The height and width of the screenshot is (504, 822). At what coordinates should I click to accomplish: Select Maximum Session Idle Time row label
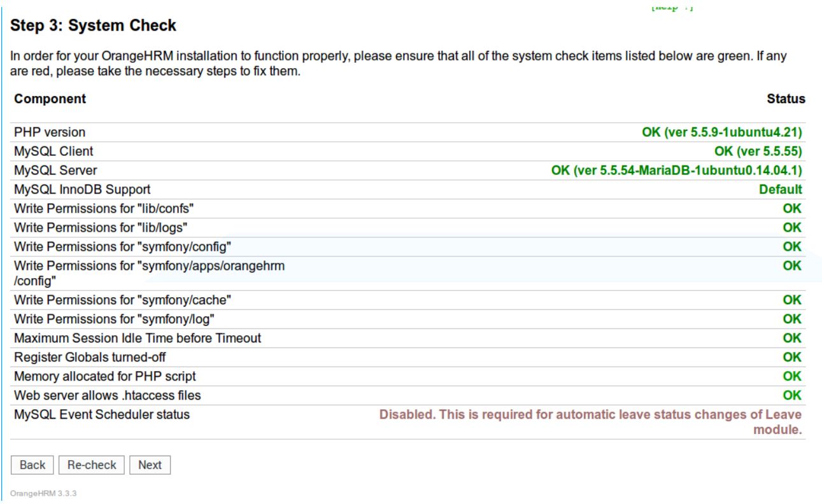[138, 338]
